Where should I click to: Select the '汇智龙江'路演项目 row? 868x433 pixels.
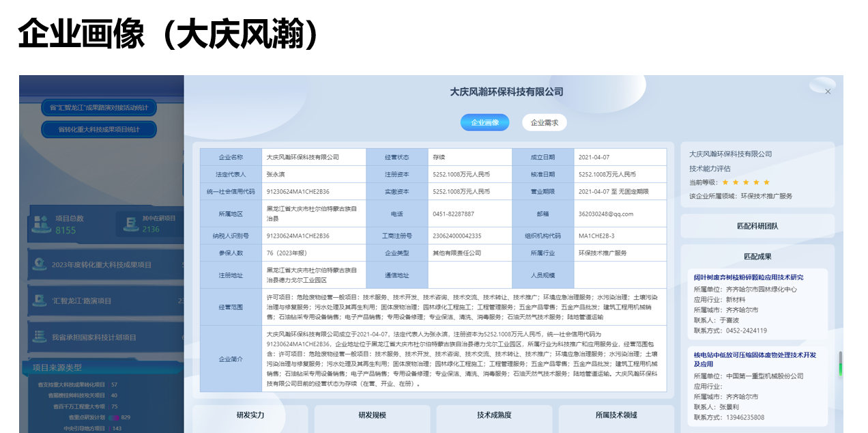pyautogui.click(x=106, y=301)
